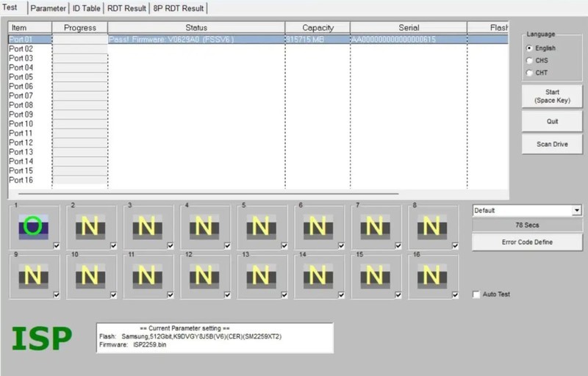Click port 1 pass status icon
The width and height of the screenshot is (588, 376).
(33, 227)
